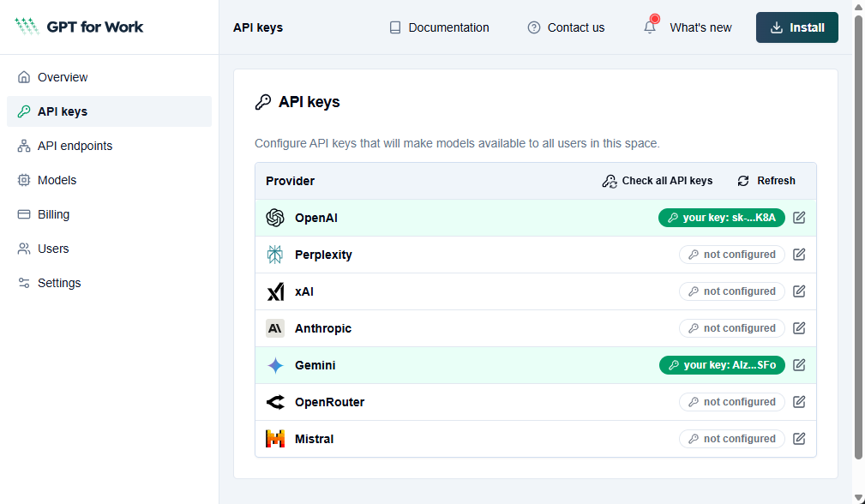The height and width of the screenshot is (504, 865).
Task: Click the Anthropic provider logo
Action: click(274, 327)
